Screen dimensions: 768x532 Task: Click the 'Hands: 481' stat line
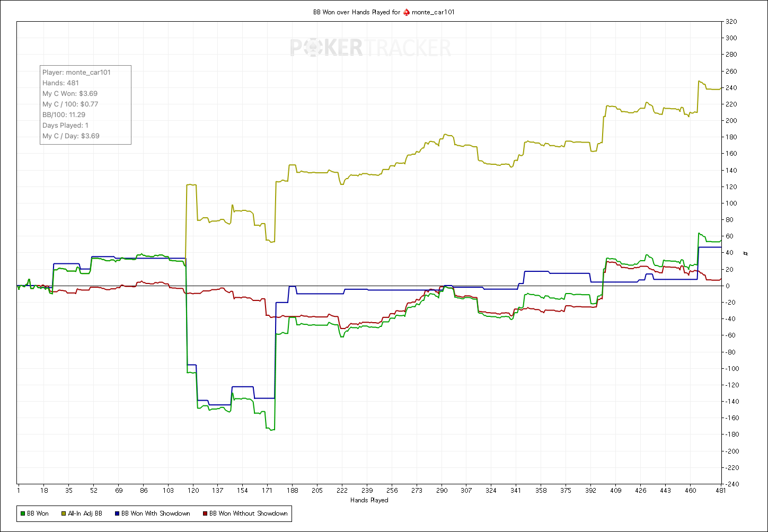[60, 83]
